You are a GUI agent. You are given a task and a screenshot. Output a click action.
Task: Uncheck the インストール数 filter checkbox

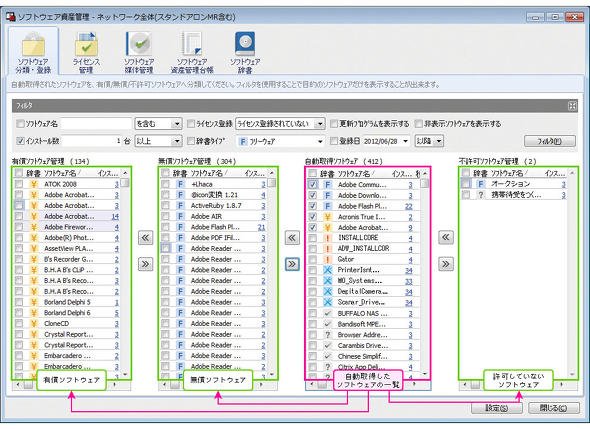(x=21, y=141)
